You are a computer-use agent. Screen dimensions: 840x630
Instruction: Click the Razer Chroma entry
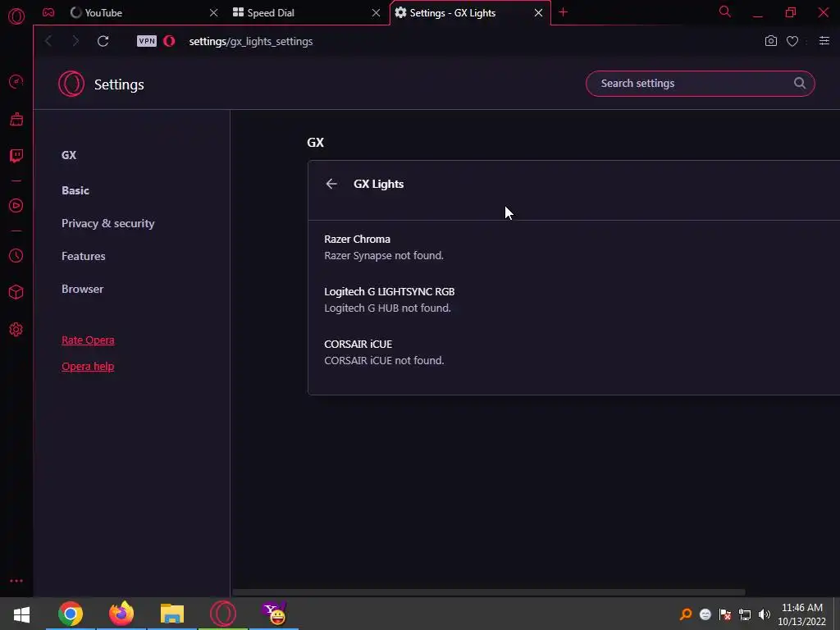[x=358, y=239]
